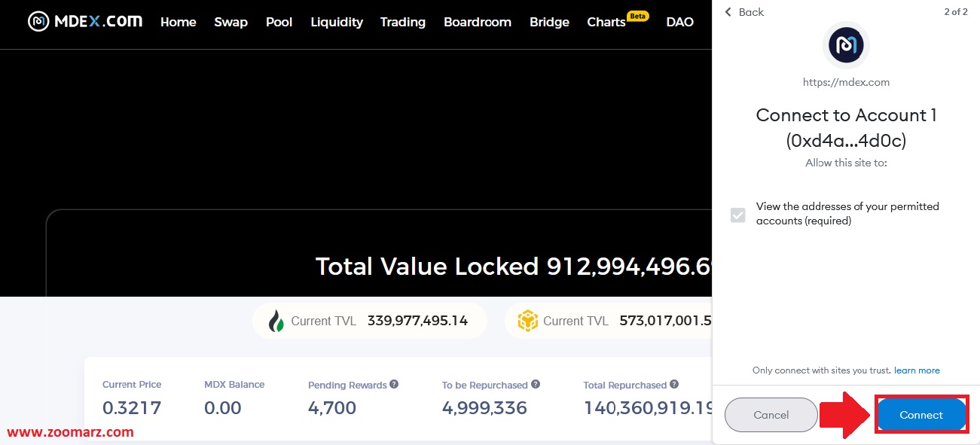This screenshot has width=980, height=445.
Task: Click the help icon next to Pending Rewards
Action: (x=394, y=384)
